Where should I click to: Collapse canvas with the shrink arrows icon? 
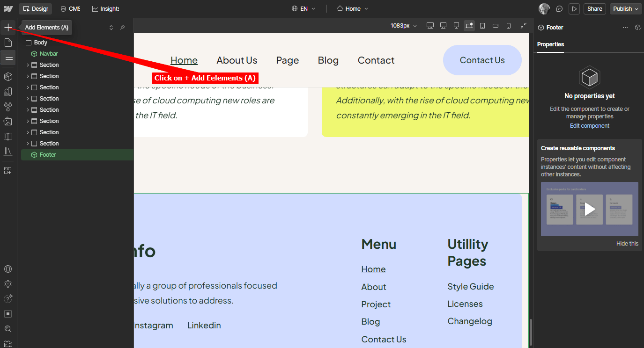pyautogui.click(x=524, y=26)
